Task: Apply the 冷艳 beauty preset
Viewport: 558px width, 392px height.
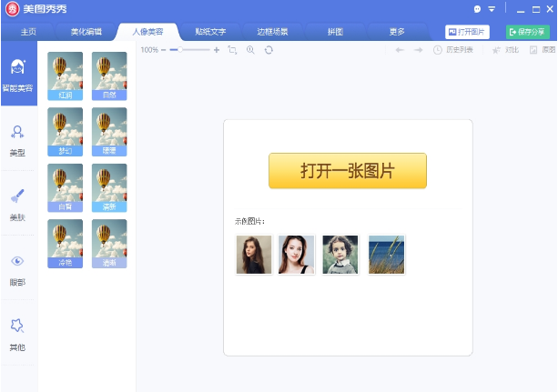Action: 66,244
